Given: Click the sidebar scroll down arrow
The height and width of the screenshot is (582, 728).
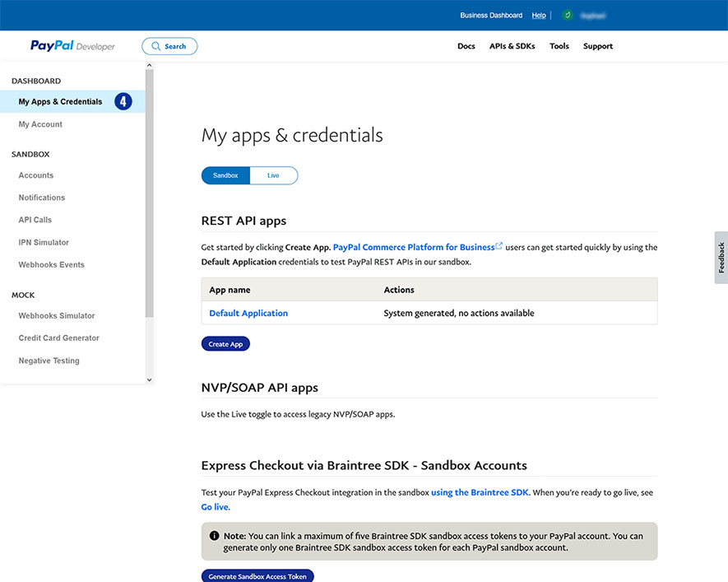Looking at the screenshot, I should (149, 379).
